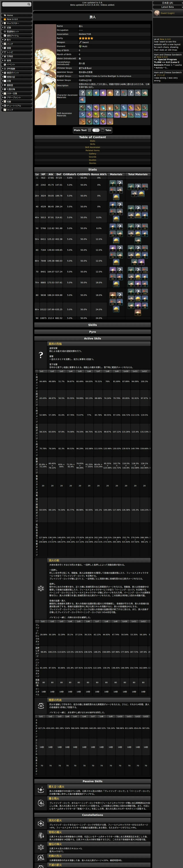Jump to Related Items in Table of Content
Viewport: 183px width, 868px height.
[x=93, y=150]
